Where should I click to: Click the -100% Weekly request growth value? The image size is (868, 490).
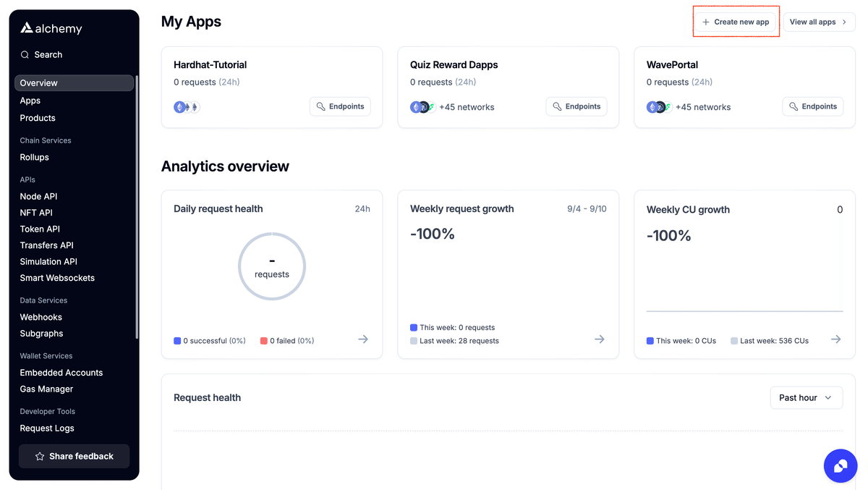click(433, 235)
